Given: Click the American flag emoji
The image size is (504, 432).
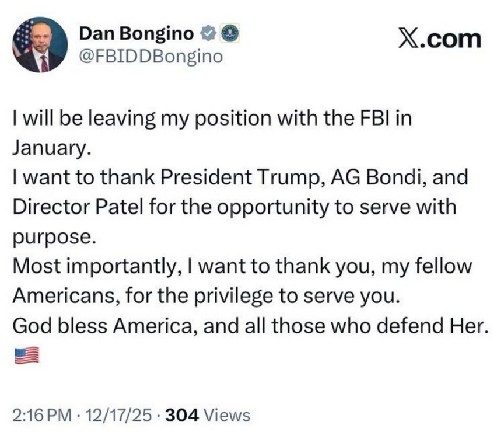Looking at the screenshot, I should coord(26,354).
